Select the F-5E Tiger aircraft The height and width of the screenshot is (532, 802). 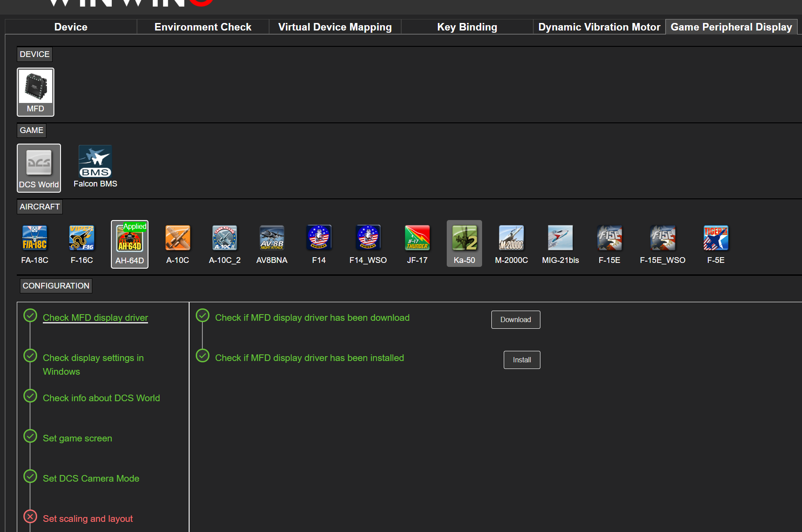(716, 244)
